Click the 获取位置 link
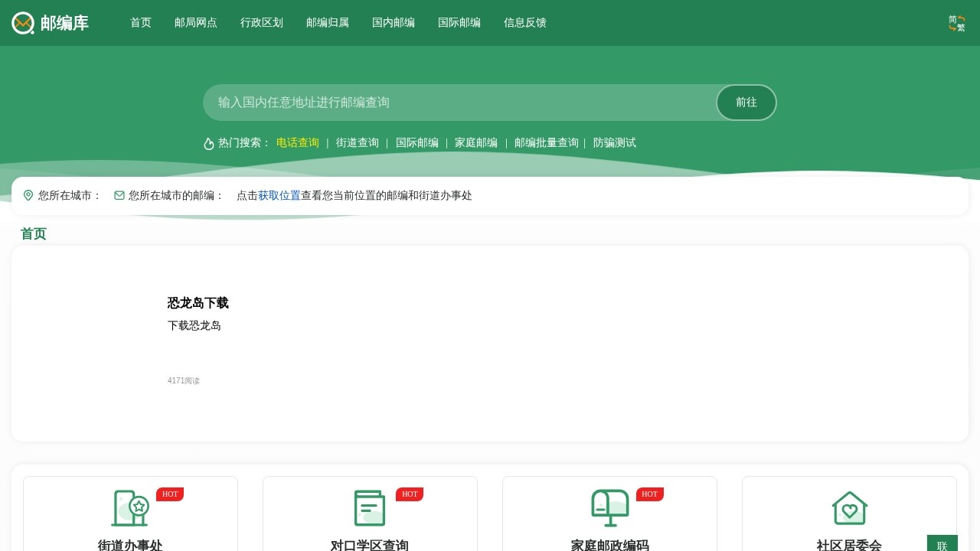 [279, 195]
